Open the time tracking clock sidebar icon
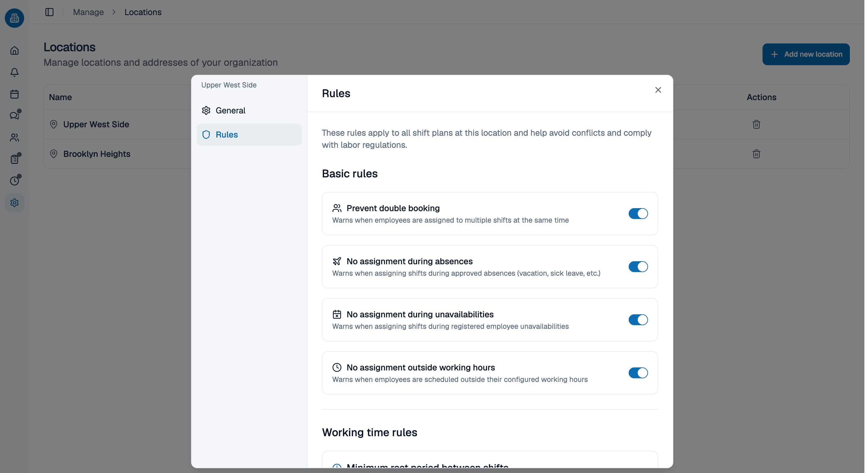Screen dimensions: 868x473 (x=14, y=181)
